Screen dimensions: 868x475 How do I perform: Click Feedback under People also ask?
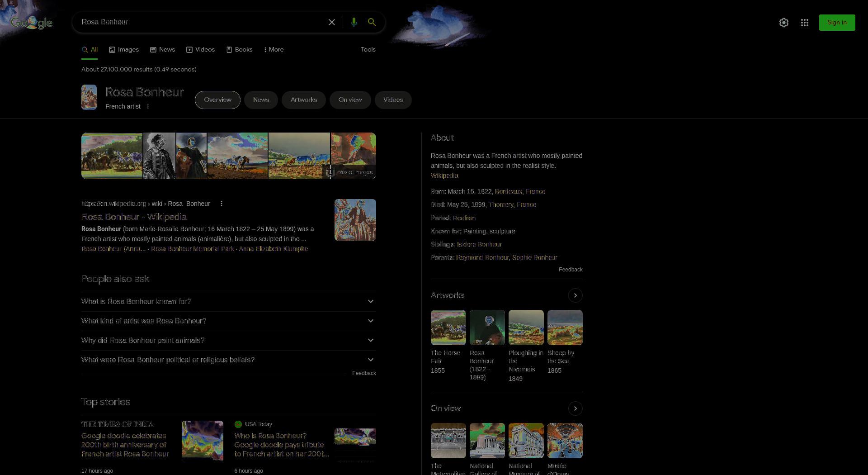tap(364, 373)
